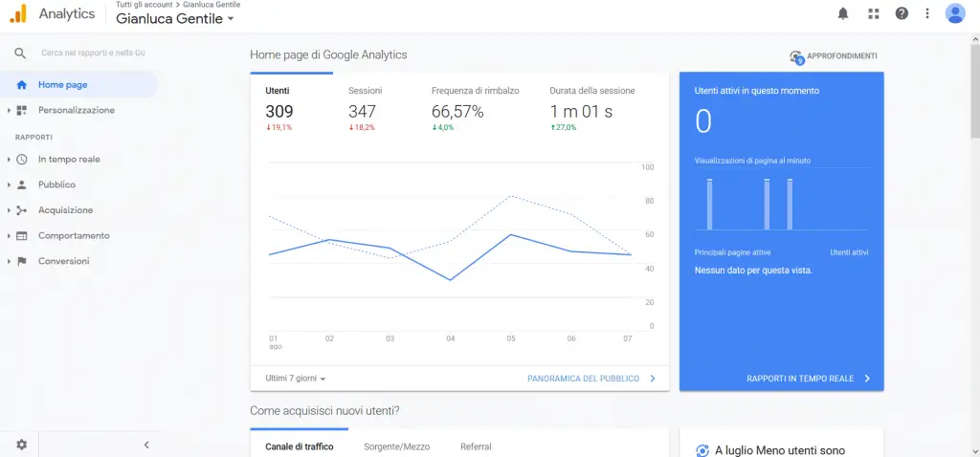Screen dimensions: 980x457
Task: Click the Personalizzazione dashboard icon
Action: 22,111
